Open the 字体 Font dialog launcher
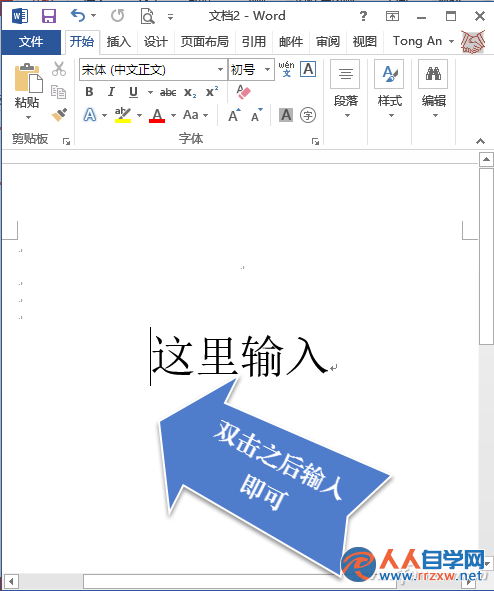494x591 pixels. (x=315, y=141)
